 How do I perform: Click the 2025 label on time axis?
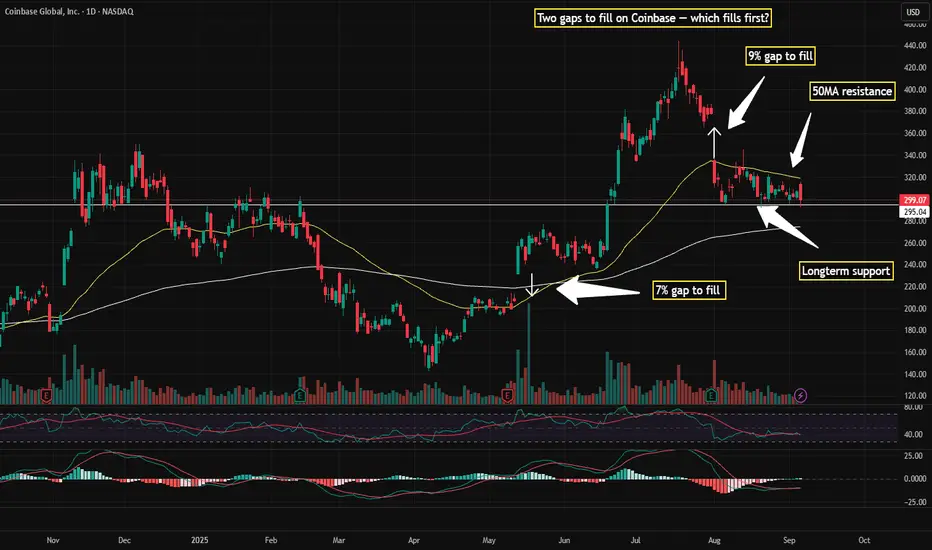click(x=200, y=540)
